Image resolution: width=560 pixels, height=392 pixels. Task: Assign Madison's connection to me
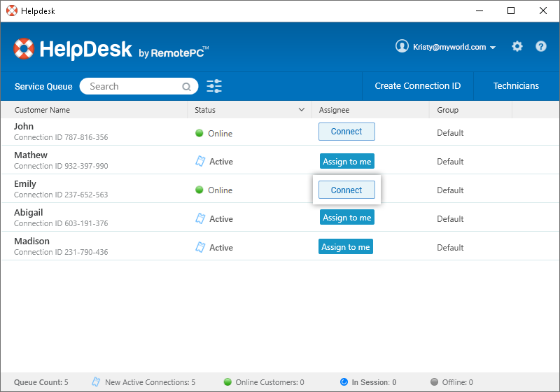tap(346, 246)
